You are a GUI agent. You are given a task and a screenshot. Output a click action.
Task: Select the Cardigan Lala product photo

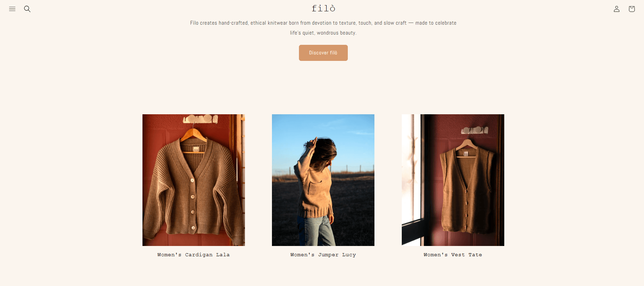point(194,180)
